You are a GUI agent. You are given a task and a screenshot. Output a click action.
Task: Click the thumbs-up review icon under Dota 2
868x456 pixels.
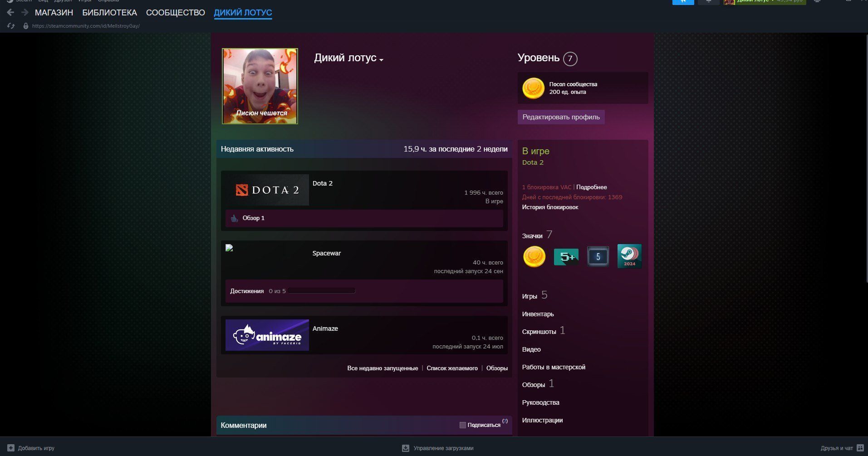[234, 218]
